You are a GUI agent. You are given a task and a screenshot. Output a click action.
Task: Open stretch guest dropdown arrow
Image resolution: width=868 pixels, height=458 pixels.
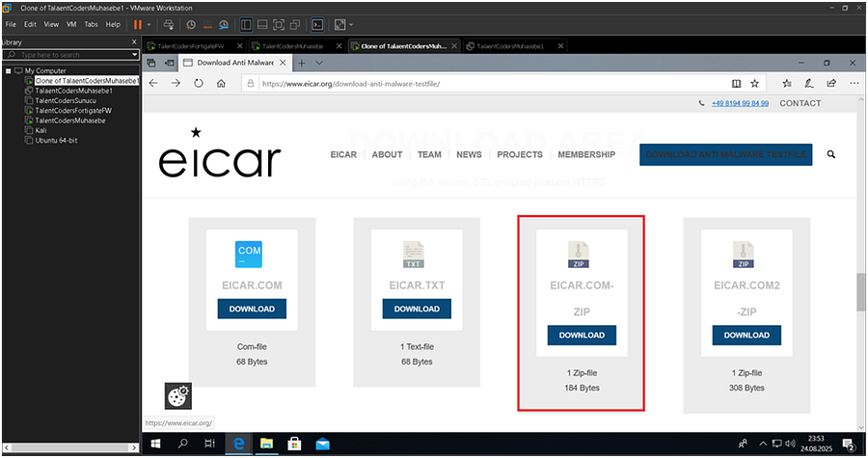351,25
